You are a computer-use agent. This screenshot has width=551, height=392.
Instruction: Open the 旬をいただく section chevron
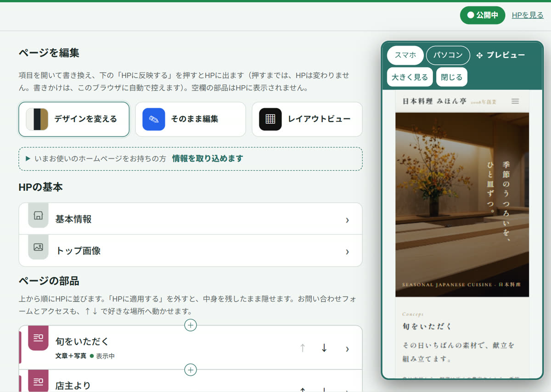coord(347,349)
